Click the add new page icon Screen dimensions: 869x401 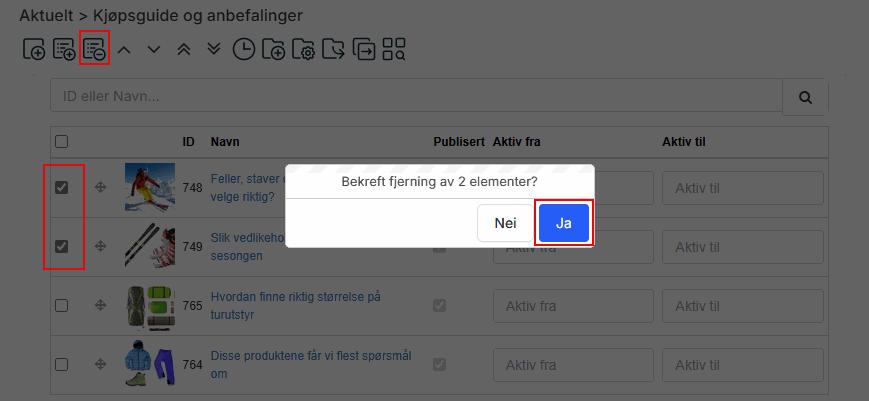tap(34, 49)
